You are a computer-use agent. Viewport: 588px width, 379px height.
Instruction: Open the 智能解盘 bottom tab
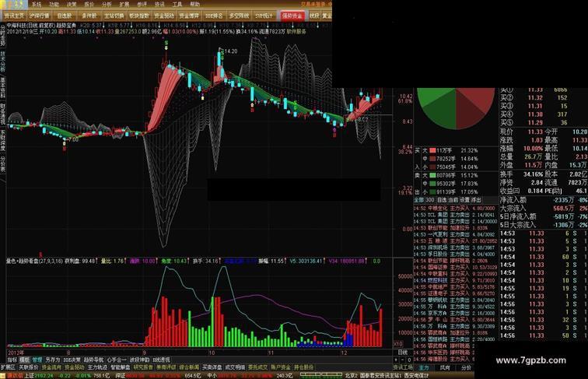pos(120,367)
